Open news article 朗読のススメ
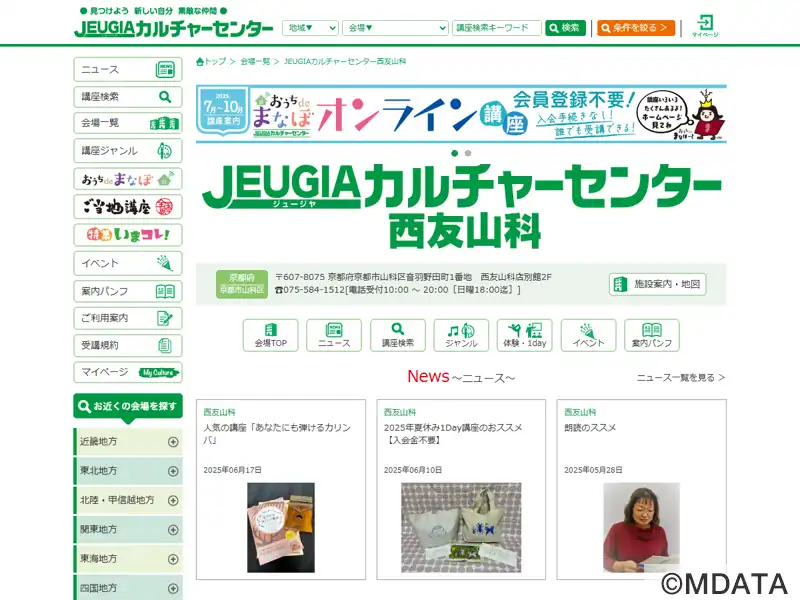This screenshot has width=800, height=600. coord(590,428)
